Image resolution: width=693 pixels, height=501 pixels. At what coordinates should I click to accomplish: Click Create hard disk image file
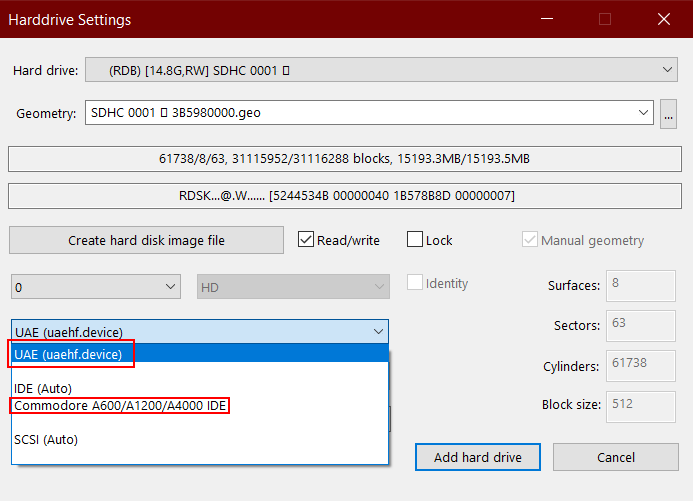coord(146,240)
